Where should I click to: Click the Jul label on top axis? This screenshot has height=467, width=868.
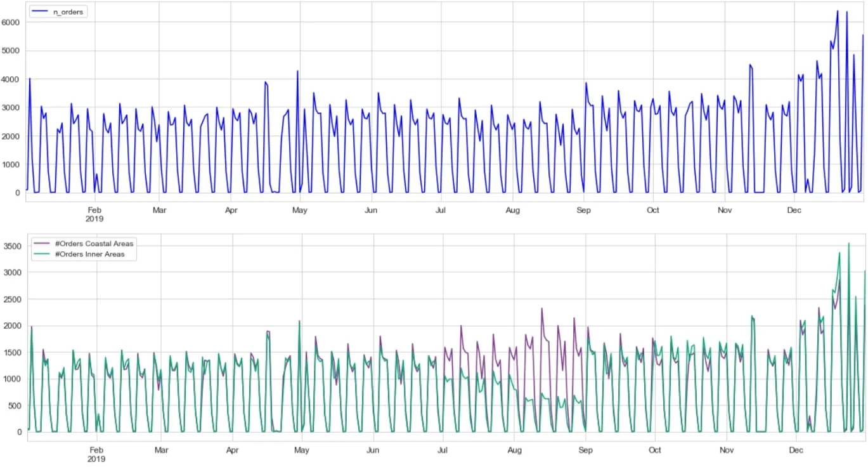[440, 210]
